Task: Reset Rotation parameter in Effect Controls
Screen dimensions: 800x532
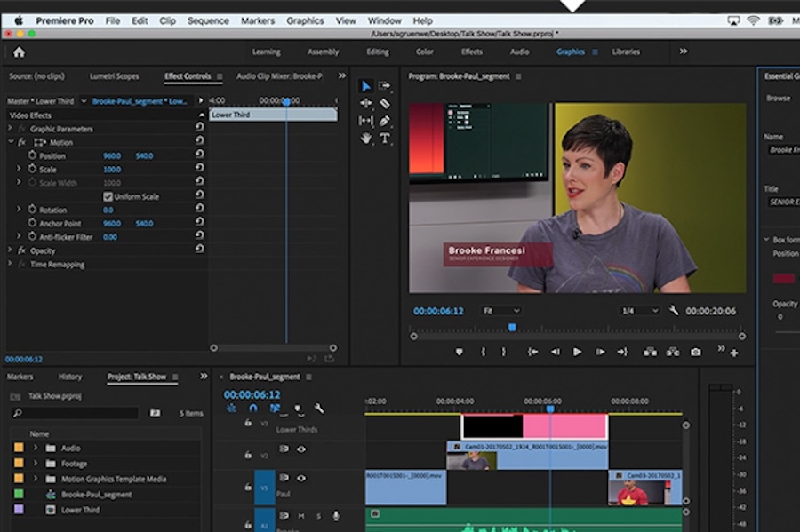Action: coord(199,208)
